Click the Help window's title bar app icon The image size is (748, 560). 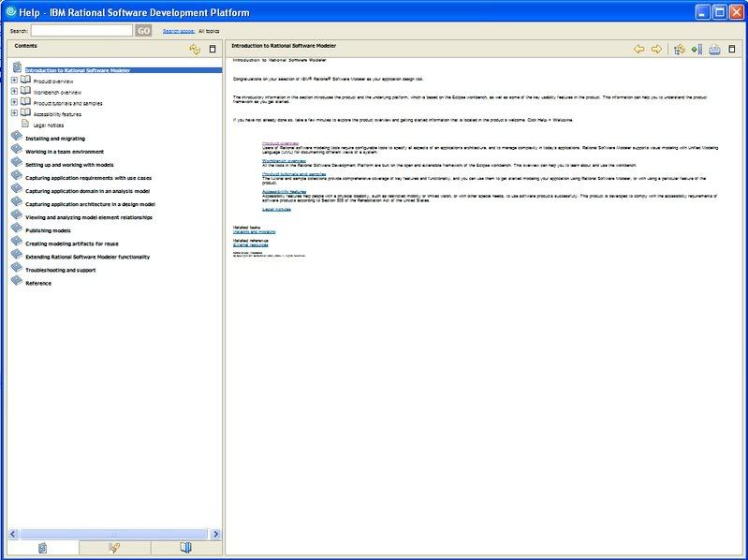click(x=10, y=11)
